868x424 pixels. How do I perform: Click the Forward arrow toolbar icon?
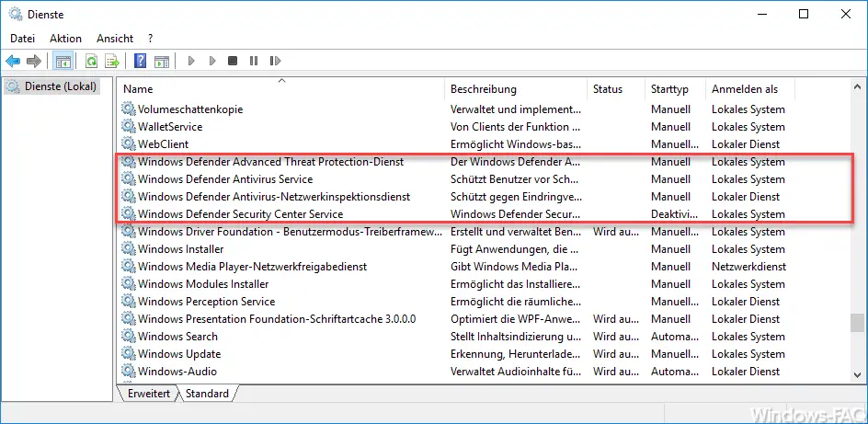point(34,61)
